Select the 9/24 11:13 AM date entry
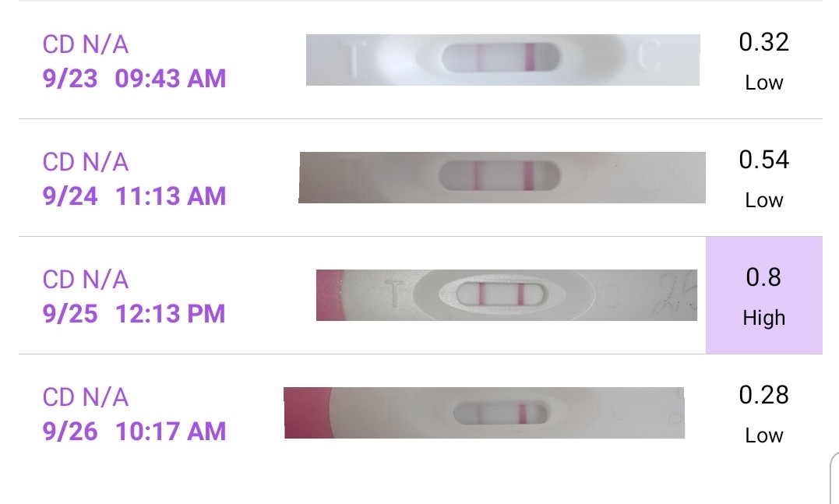 (x=135, y=196)
